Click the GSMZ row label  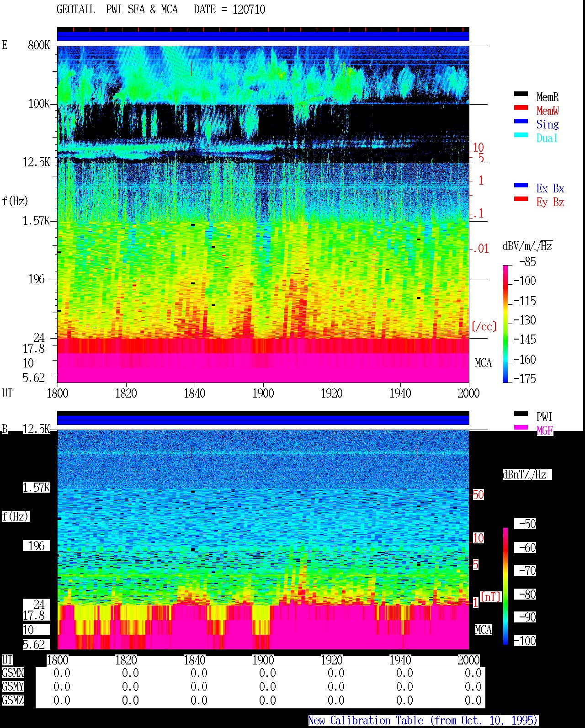point(13,700)
